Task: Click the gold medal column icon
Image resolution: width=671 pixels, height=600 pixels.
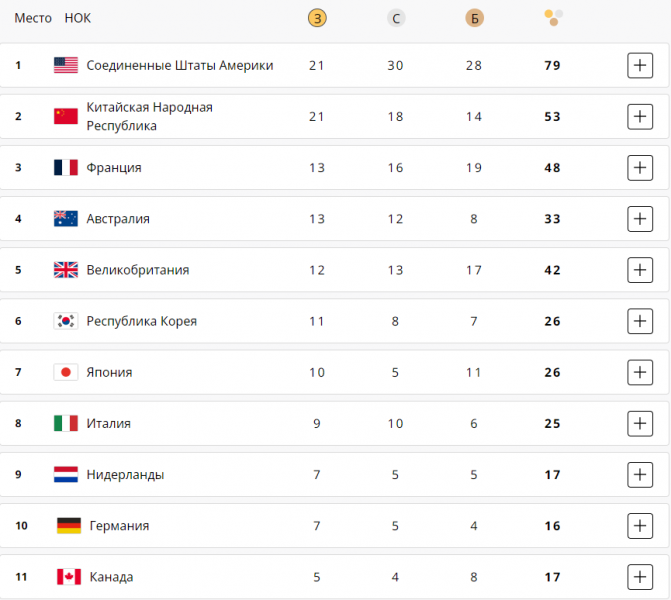Action: coord(317,18)
